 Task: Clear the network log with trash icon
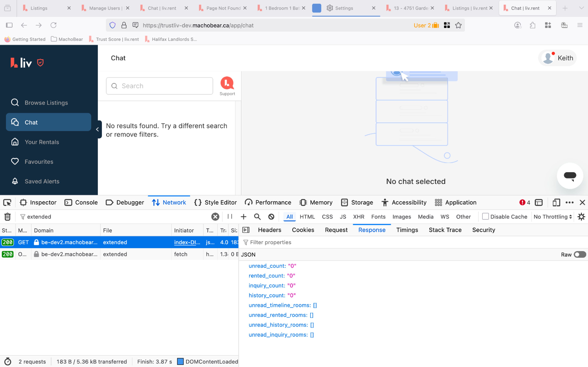(8, 217)
